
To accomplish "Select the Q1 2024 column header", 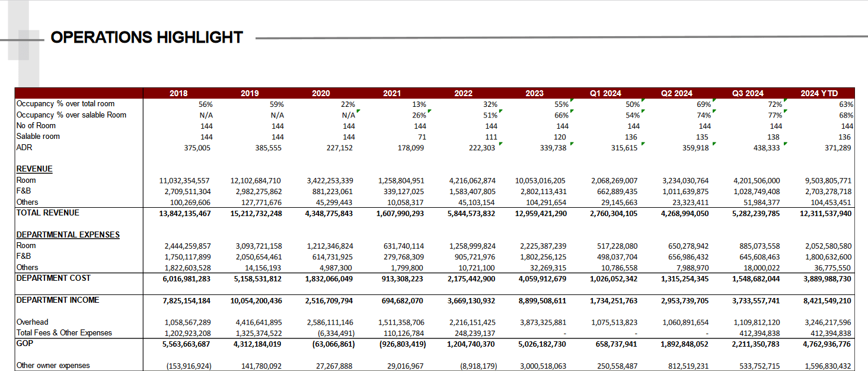I will tap(605, 93).
